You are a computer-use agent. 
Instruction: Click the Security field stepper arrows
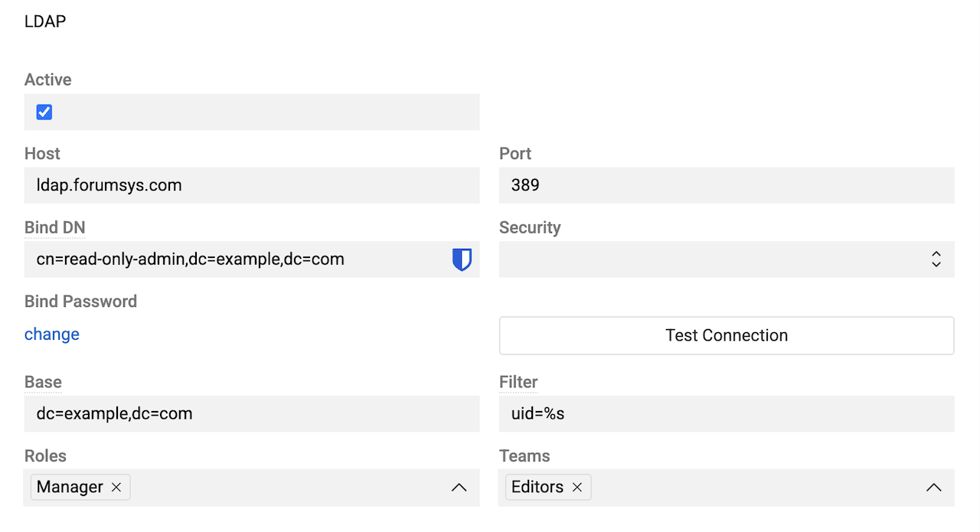936,259
